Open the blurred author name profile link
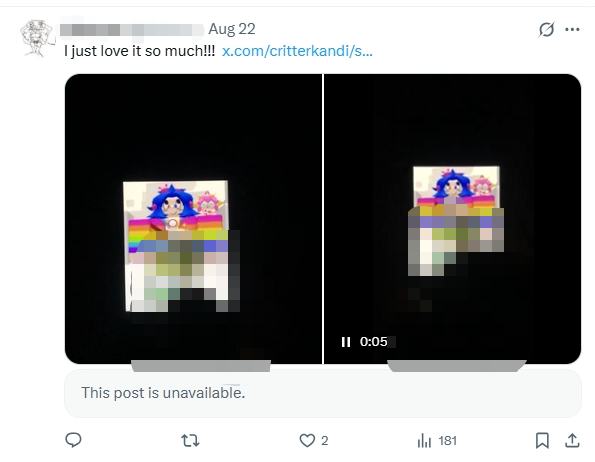The image size is (595, 462). click(x=132, y=29)
